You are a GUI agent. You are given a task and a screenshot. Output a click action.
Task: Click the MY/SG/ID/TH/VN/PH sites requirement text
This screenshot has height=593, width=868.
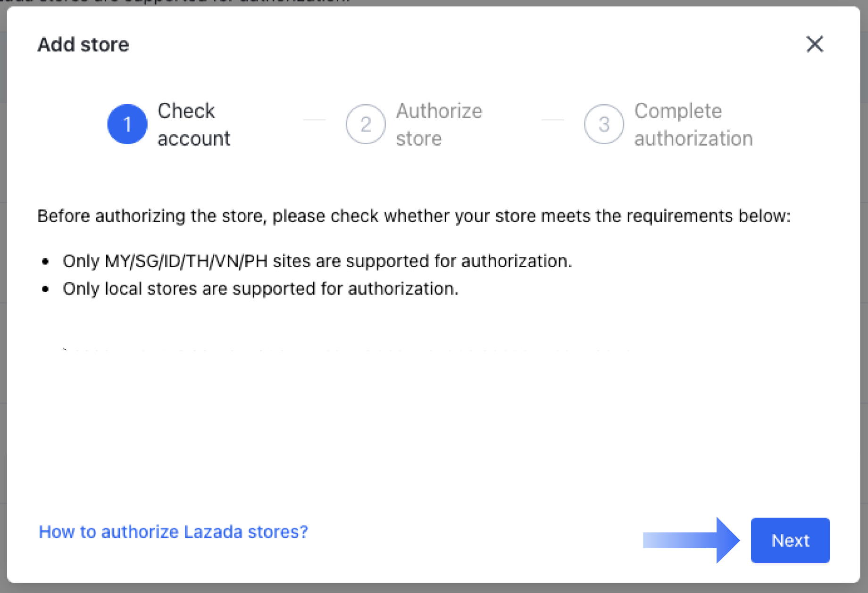[x=317, y=261]
